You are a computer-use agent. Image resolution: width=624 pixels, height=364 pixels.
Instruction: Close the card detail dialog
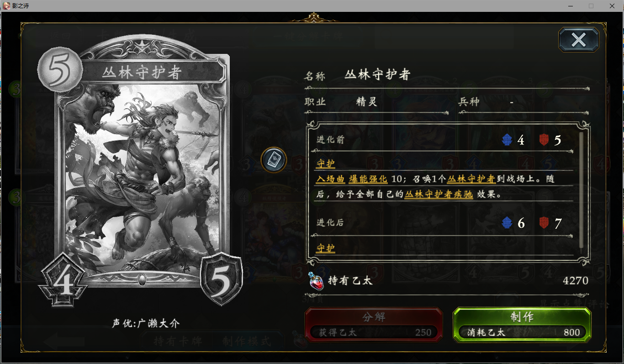pyautogui.click(x=578, y=40)
